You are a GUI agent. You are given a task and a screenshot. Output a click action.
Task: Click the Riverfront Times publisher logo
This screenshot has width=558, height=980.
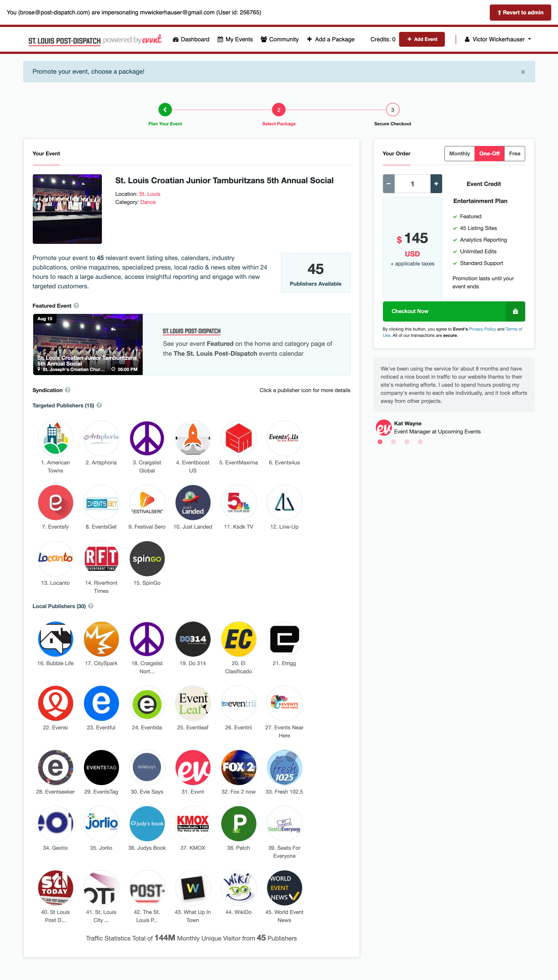pyautogui.click(x=101, y=559)
